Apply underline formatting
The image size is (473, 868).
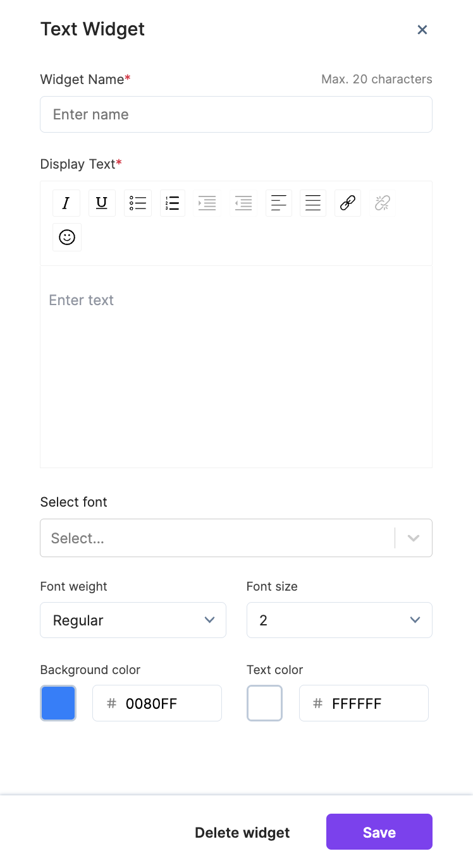pos(101,203)
